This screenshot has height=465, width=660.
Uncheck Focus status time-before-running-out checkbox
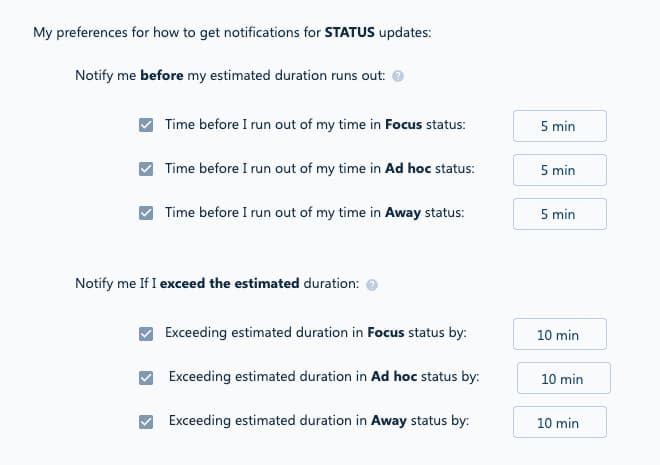point(146,125)
